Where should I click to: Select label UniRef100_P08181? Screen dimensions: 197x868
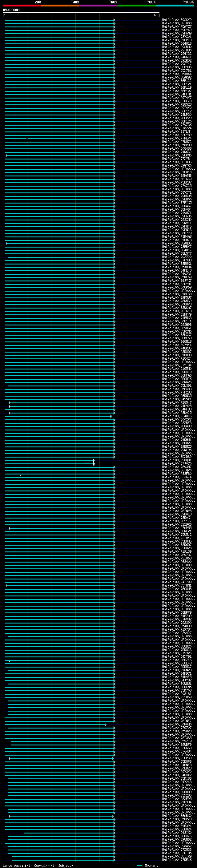coord(177,694)
